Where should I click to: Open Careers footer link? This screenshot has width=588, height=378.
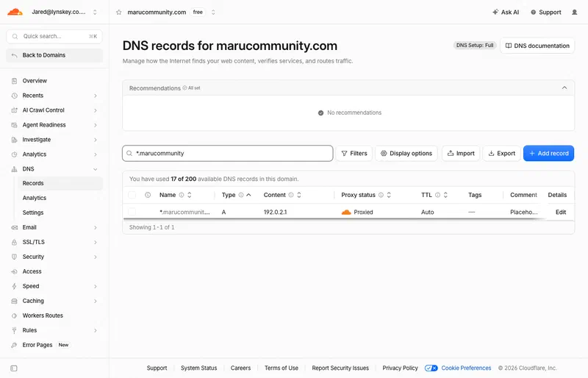pos(240,368)
